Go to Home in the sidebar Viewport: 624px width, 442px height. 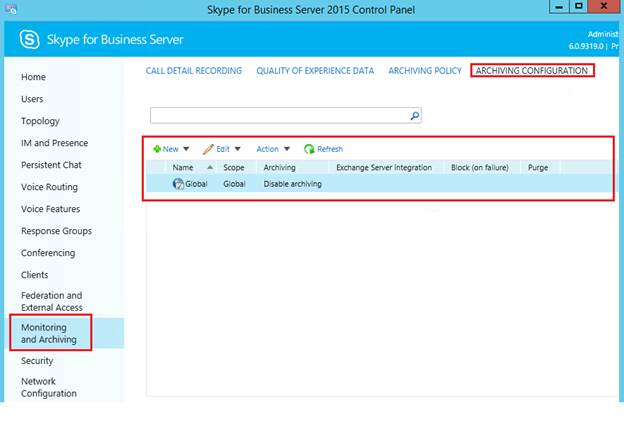tap(33, 77)
